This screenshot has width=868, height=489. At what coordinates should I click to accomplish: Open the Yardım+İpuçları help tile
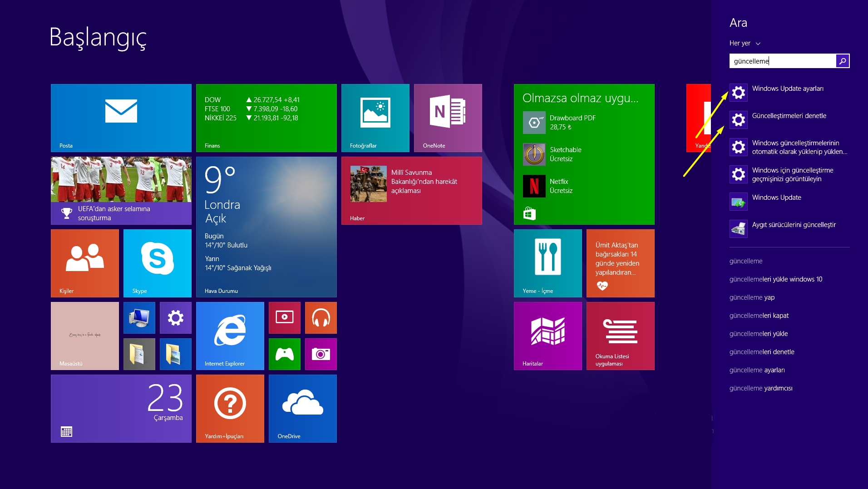click(x=230, y=408)
